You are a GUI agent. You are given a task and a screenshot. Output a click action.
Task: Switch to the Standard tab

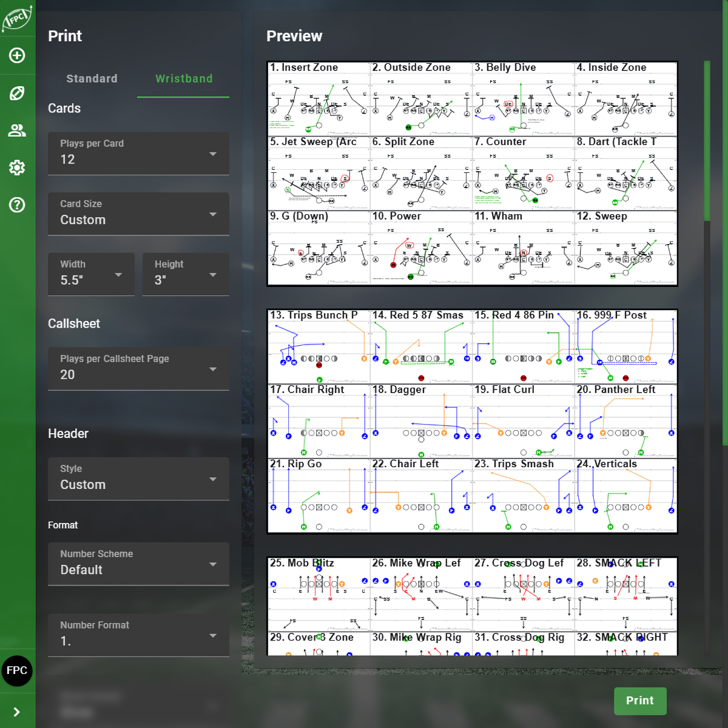[92, 79]
